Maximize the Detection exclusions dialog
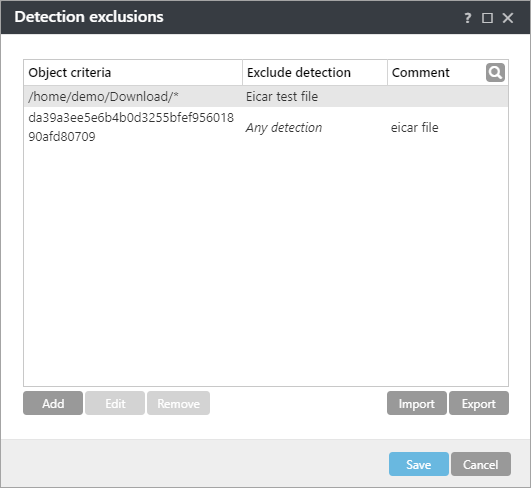Viewport: 531px width, 488px height. coord(487,18)
